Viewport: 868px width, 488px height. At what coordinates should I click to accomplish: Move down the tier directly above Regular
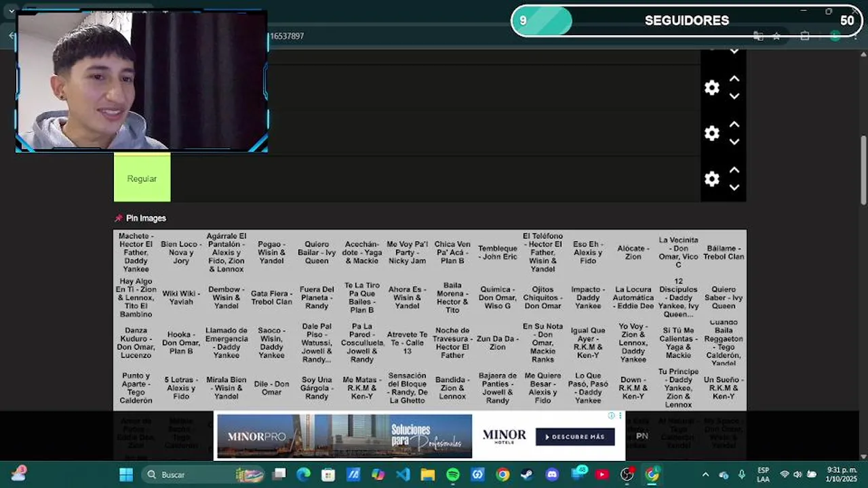(x=734, y=142)
